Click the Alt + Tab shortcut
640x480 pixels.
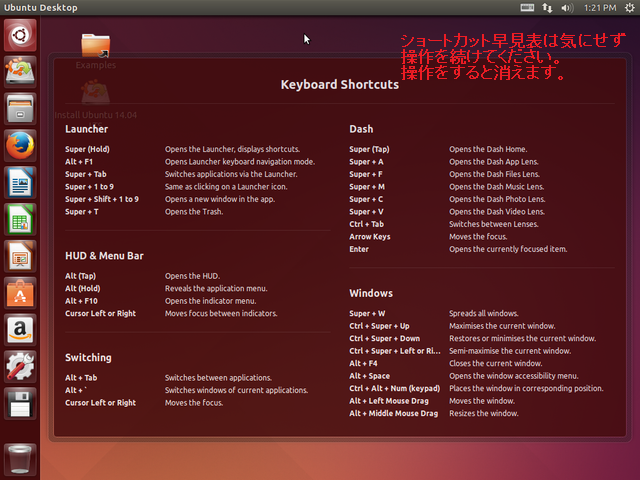pos(81,378)
